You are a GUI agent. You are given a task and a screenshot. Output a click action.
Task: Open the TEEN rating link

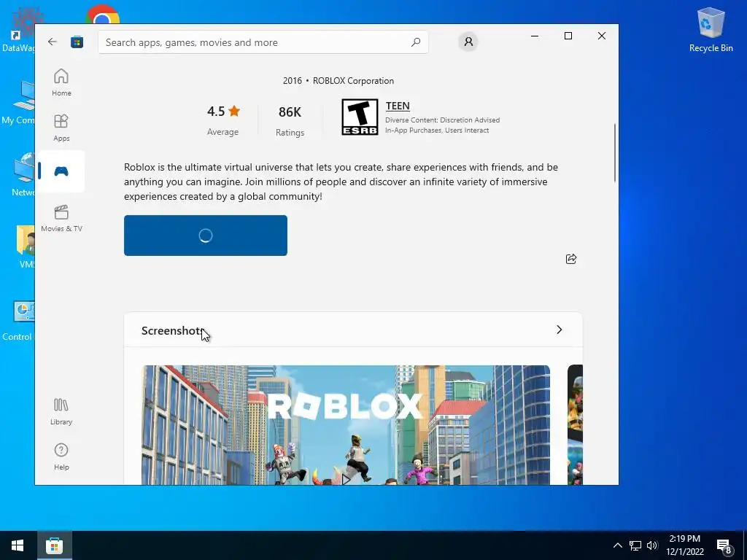tap(398, 106)
